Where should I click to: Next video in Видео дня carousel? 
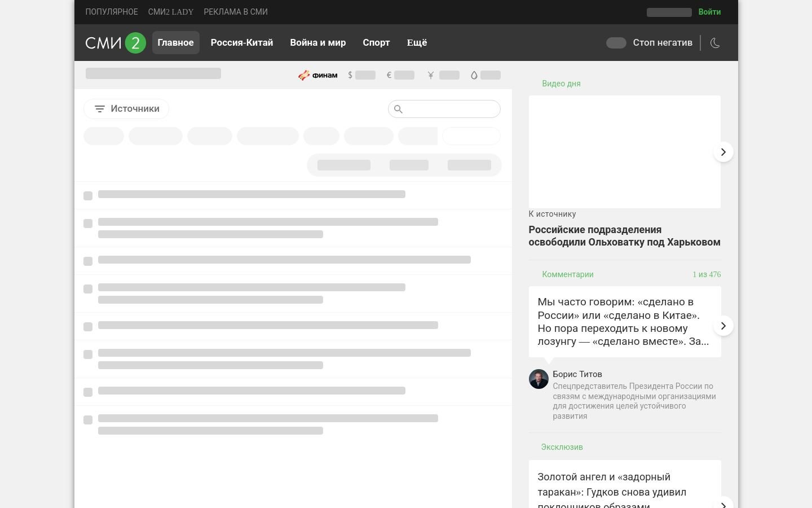coord(723,152)
